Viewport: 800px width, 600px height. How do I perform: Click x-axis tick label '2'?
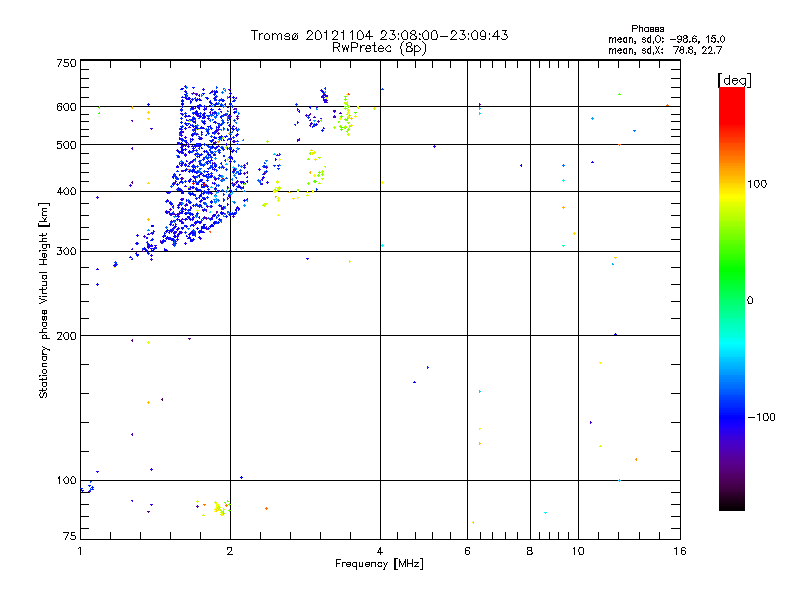click(x=230, y=551)
